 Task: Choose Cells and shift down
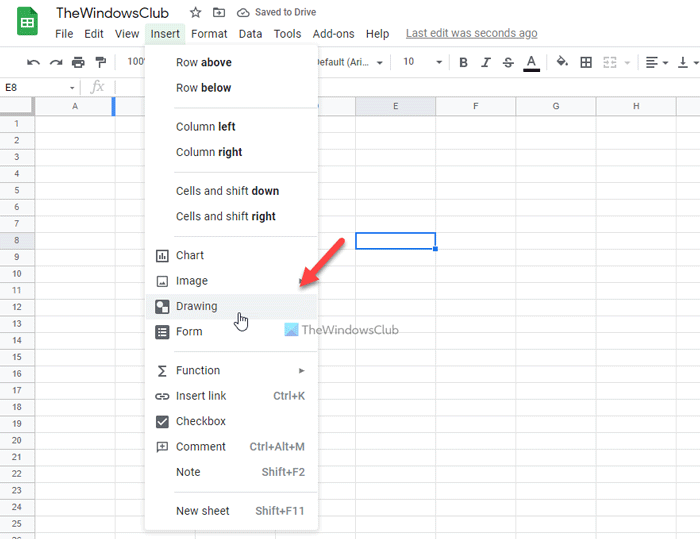(x=231, y=191)
